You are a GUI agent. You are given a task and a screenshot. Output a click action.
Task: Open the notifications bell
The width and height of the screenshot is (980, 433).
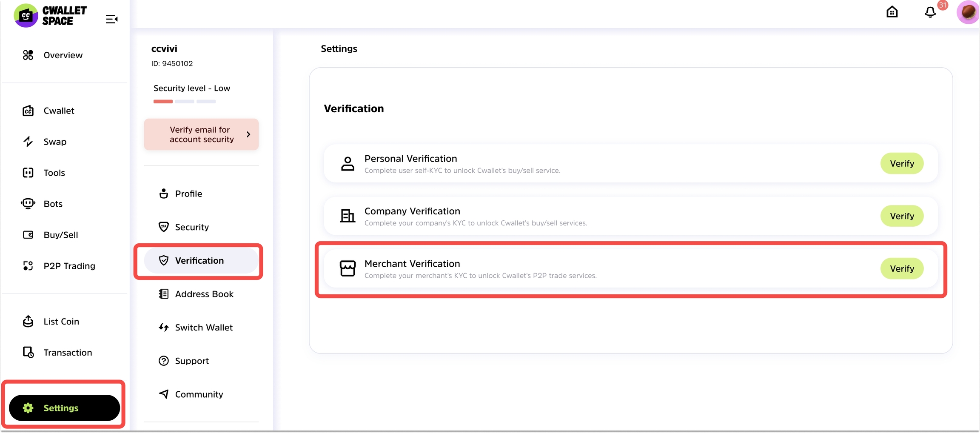tap(930, 12)
